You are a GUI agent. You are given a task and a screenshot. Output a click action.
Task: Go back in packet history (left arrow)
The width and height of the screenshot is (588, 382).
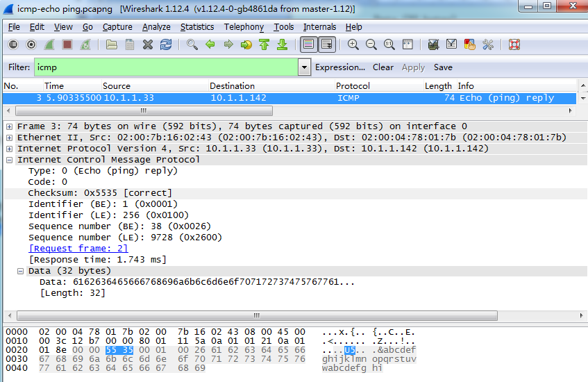click(x=210, y=44)
